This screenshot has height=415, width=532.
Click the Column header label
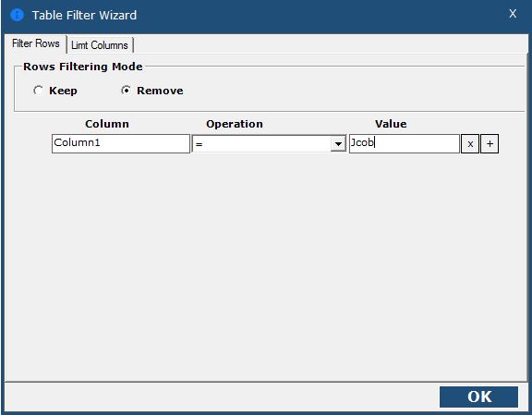point(107,124)
